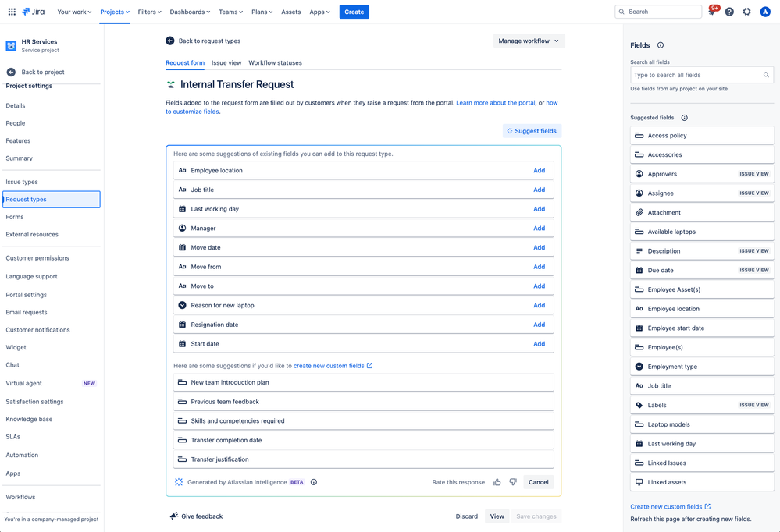Switch to the Workflow statuses tab
The height and width of the screenshot is (532, 780).
(275, 62)
